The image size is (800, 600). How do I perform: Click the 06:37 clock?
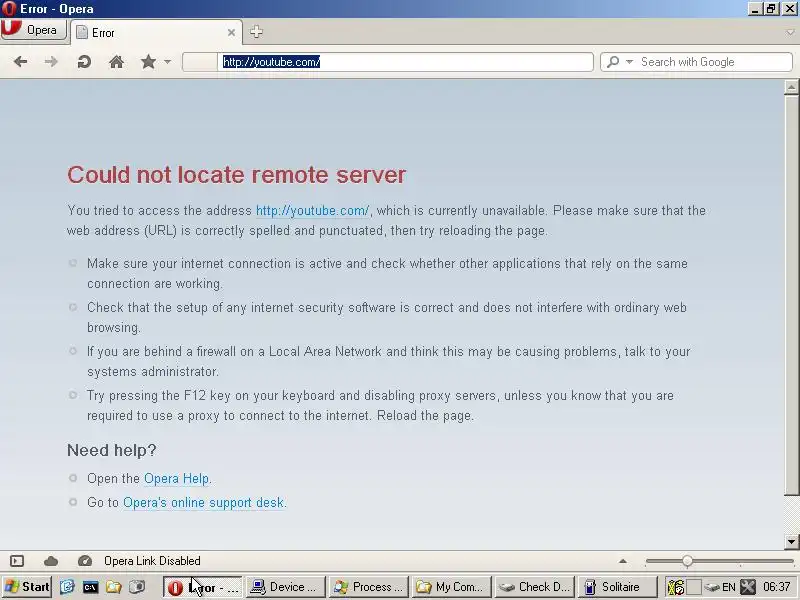click(x=777, y=587)
